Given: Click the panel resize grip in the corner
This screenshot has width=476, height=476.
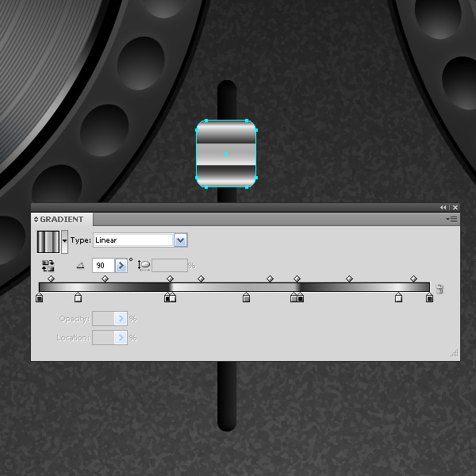Looking at the screenshot, I should [455, 353].
